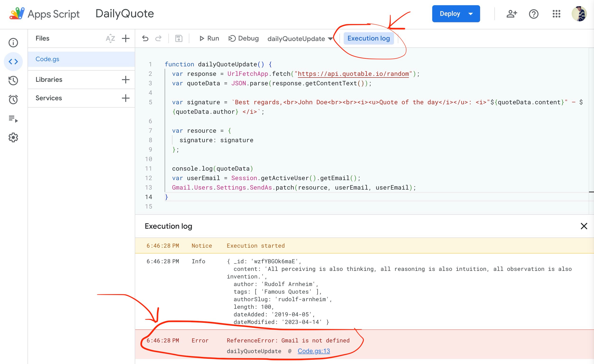Image resolution: width=594 pixels, height=364 pixels.
Task: Open the Overview info icon in sidebar
Action: click(13, 43)
